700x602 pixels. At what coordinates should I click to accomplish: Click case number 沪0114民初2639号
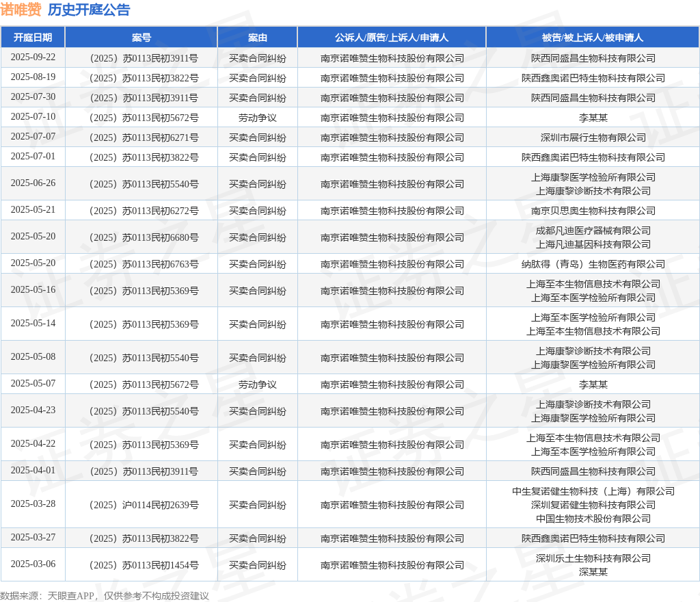click(x=160, y=505)
